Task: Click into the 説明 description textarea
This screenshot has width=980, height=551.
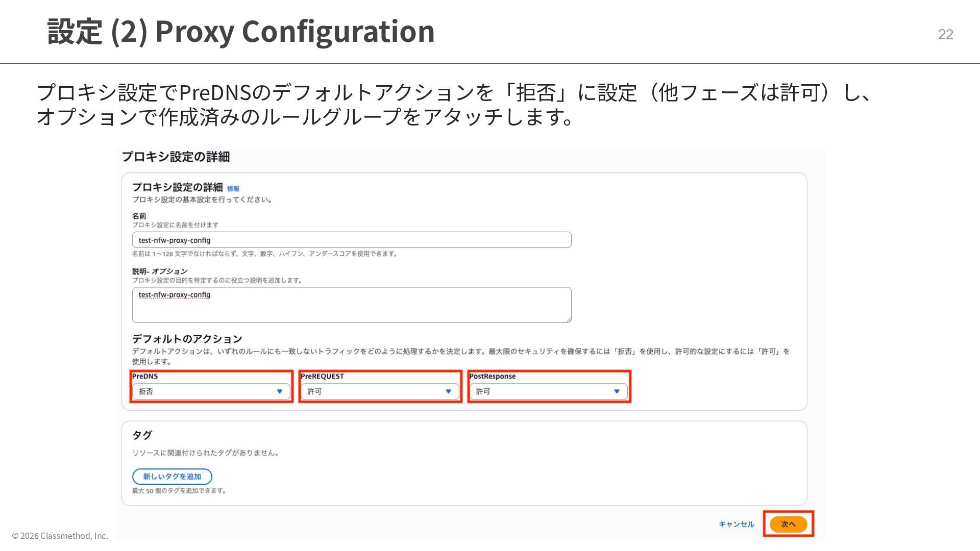Action: pos(351,305)
